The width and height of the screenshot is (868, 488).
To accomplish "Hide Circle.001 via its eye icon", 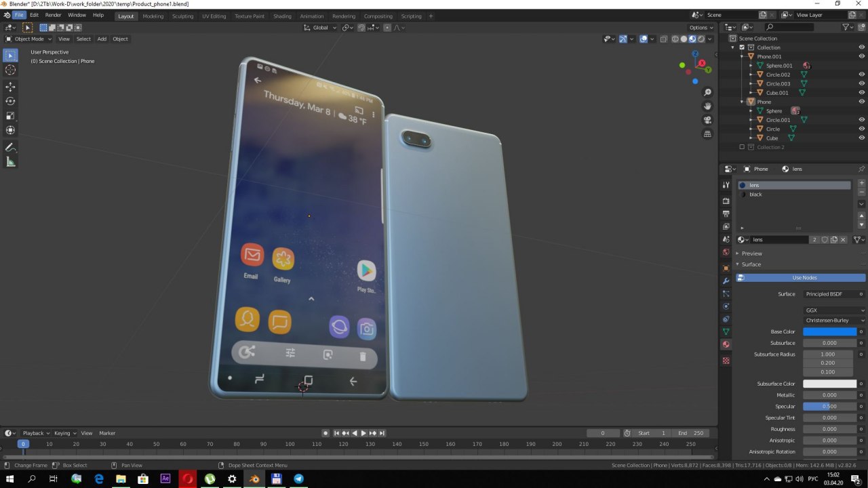I will 862,119.
